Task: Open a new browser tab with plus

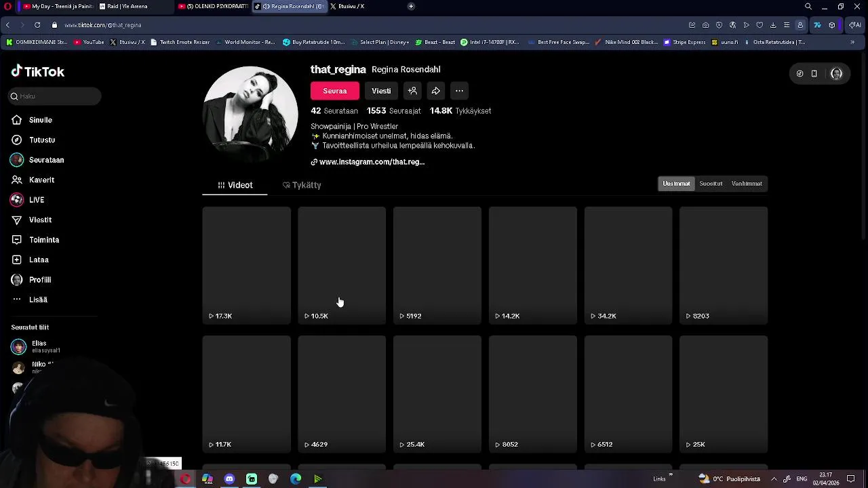Action: [411, 6]
